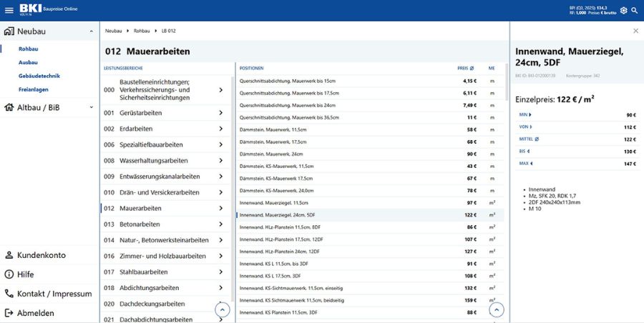This screenshot has width=644, height=323.
Task: Open 016 Zimmer- und Holzbauarbeiten
Action: point(165,256)
